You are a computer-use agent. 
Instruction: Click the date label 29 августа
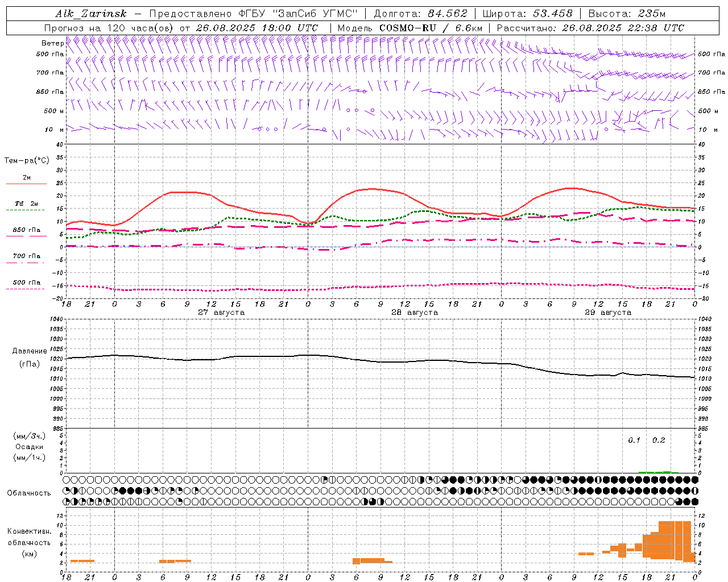[x=608, y=313]
